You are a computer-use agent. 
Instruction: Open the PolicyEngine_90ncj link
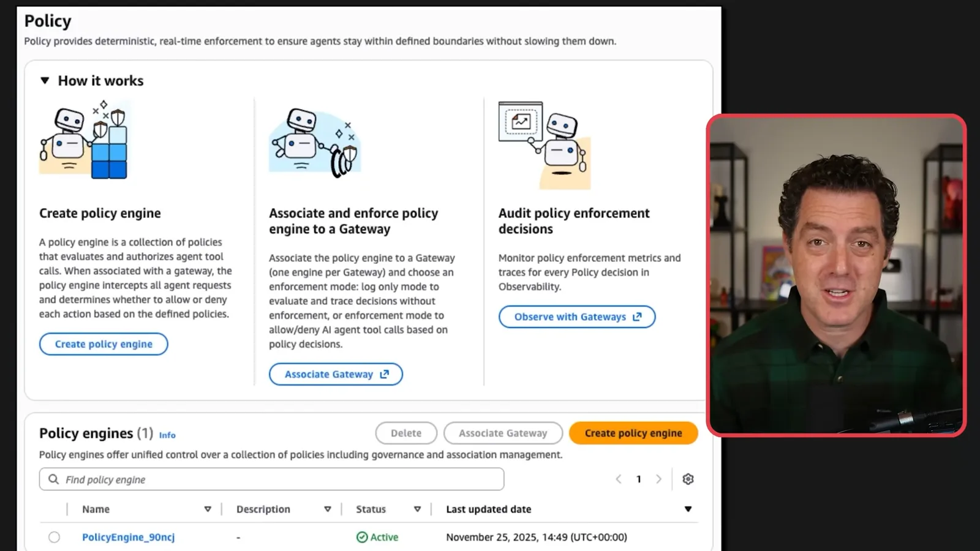(x=129, y=537)
